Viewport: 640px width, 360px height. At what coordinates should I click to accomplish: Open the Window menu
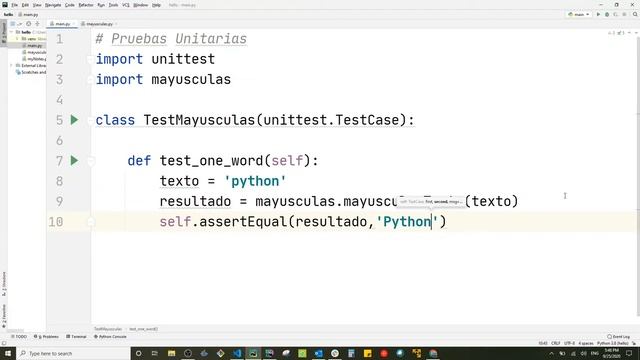(x=141, y=5)
